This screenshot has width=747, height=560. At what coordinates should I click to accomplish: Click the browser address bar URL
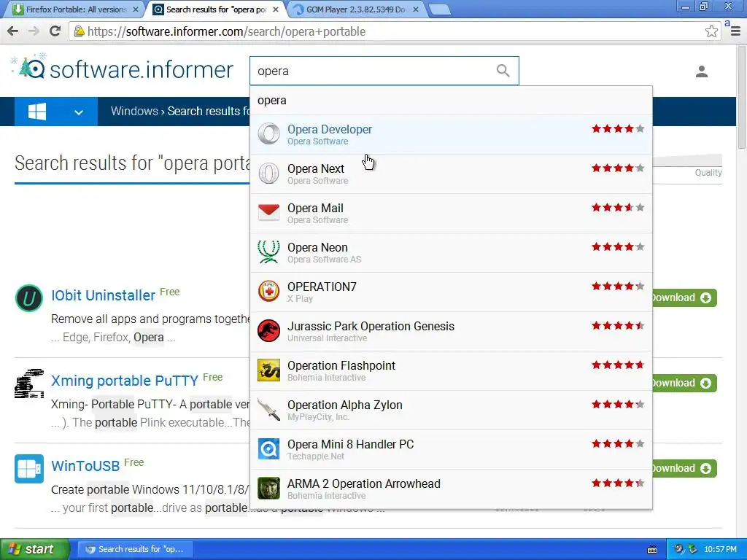tap(226, 31)
